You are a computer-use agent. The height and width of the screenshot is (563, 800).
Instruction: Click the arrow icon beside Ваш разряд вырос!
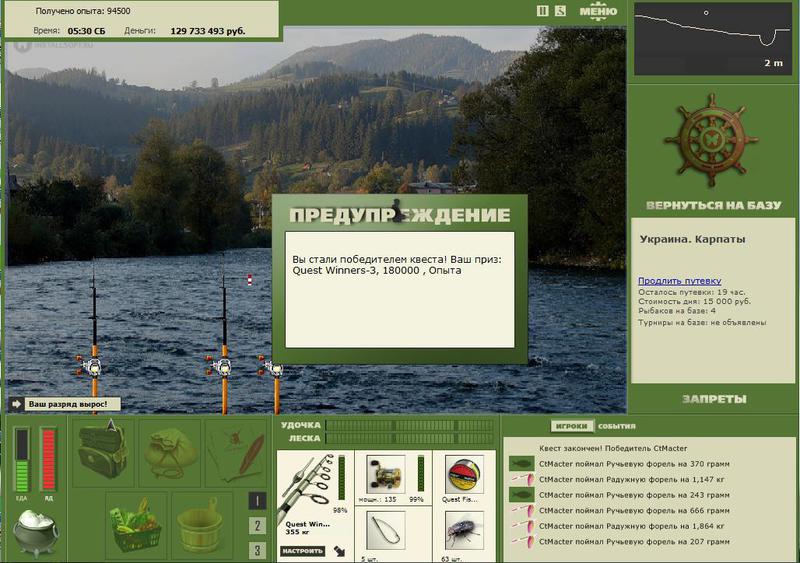[16, 404]
